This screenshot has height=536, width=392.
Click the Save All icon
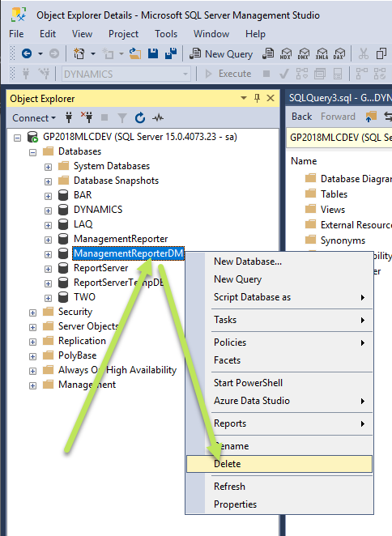[171, 53]
